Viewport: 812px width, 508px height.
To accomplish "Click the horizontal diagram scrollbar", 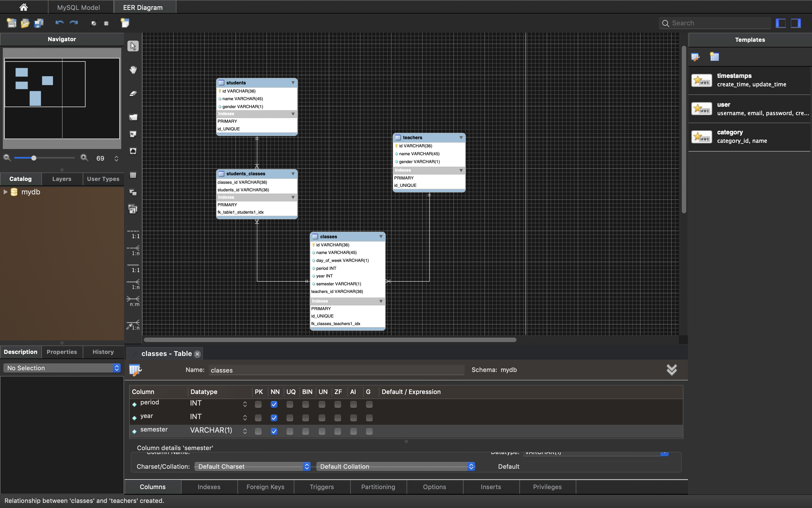I will (330, 340).
